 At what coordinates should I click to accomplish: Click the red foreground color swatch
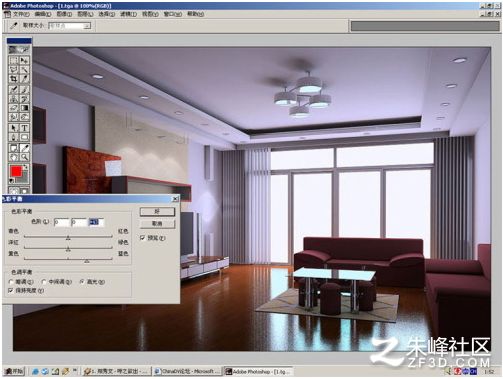[16, 172]
